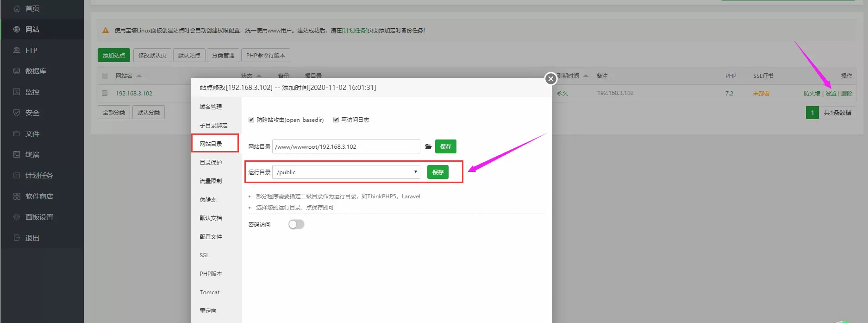Viewport: 868px width, 323px height.
Task: Open the terminal icon in sidebar
Action: [x=17, y=154]
